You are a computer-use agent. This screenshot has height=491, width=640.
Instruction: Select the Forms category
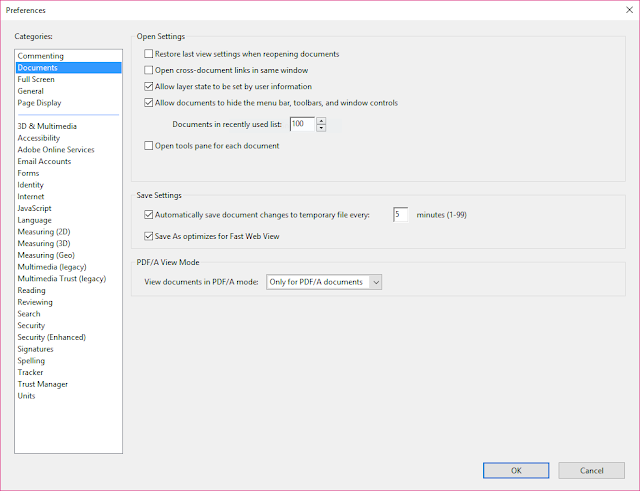click(68, 173)
